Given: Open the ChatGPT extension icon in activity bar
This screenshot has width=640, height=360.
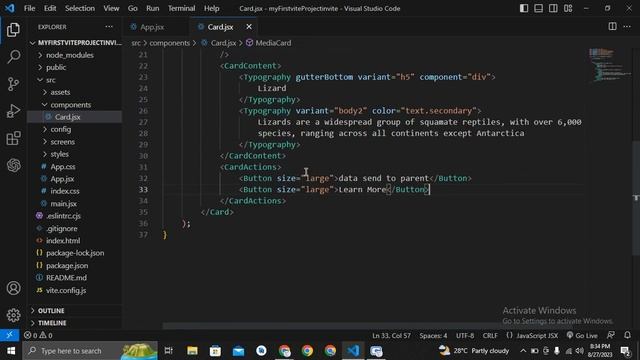Looking at the screenshot, I should [x=13, y=165].
